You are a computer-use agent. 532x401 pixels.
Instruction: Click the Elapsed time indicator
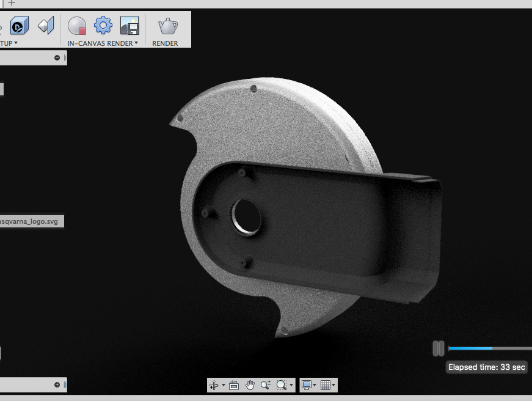click(487, 367)
